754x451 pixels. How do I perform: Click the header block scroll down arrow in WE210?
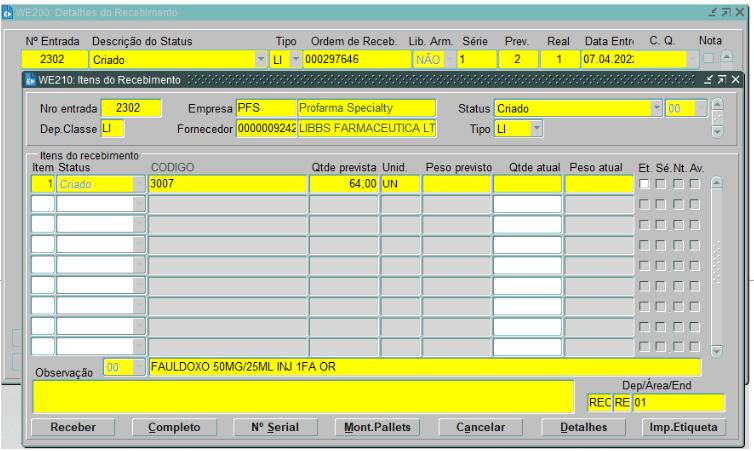[717, 132]
